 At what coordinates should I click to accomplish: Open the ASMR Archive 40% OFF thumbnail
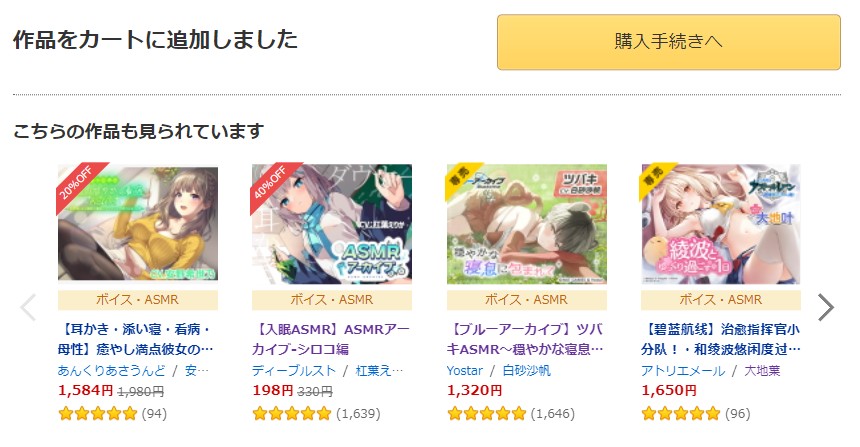tap(332, 223)
